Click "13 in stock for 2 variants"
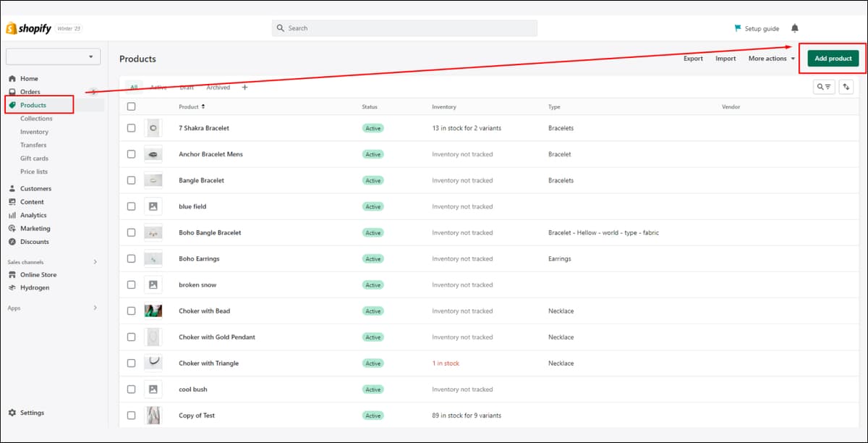The image size is (868, 443). pos(467,128)
